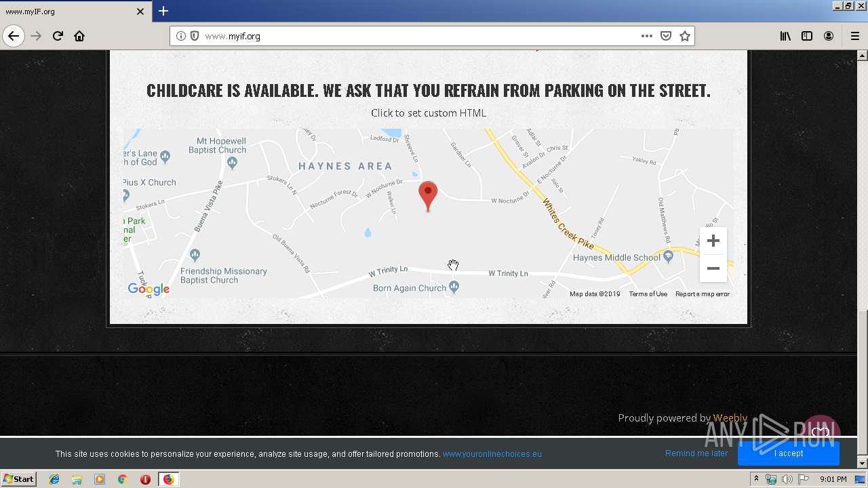
Task: Open the Library icon
Action: 785,36
